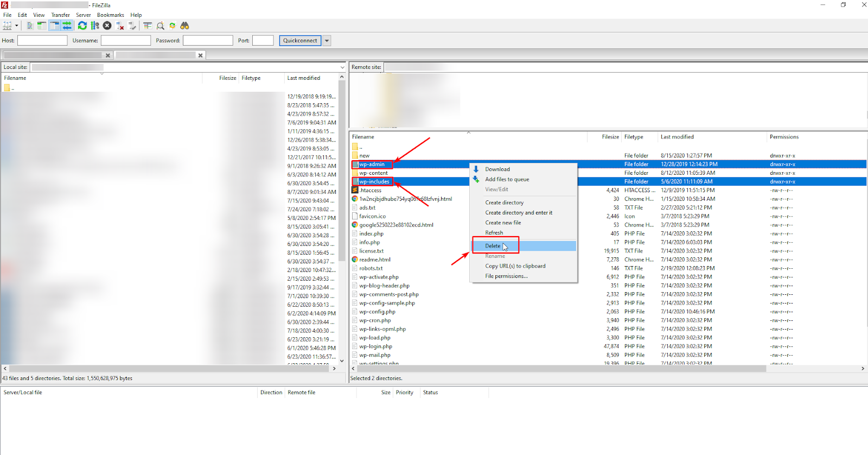Click the Host input field
Screen dimensions: 868x455
point(42,40)
